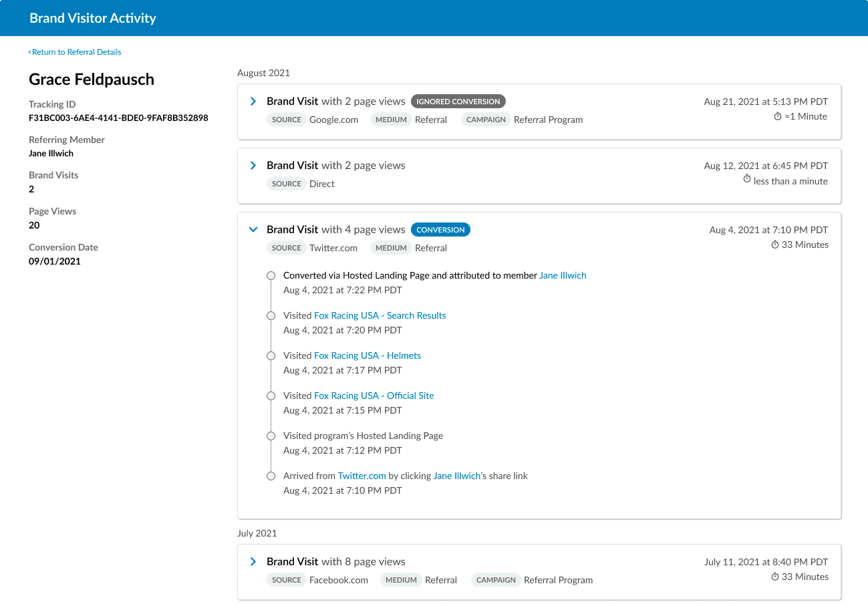
Task: Click the Conversion Date value 09/01/2021
Action: [55, 261]
